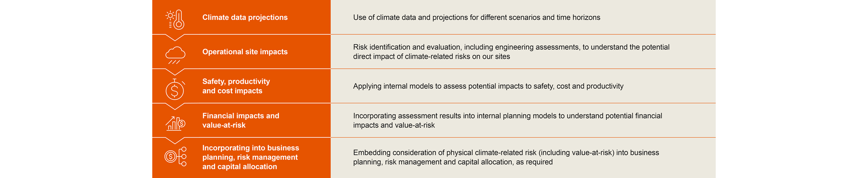Click the Risk identification and evaluation description

(x=511, y=52)
